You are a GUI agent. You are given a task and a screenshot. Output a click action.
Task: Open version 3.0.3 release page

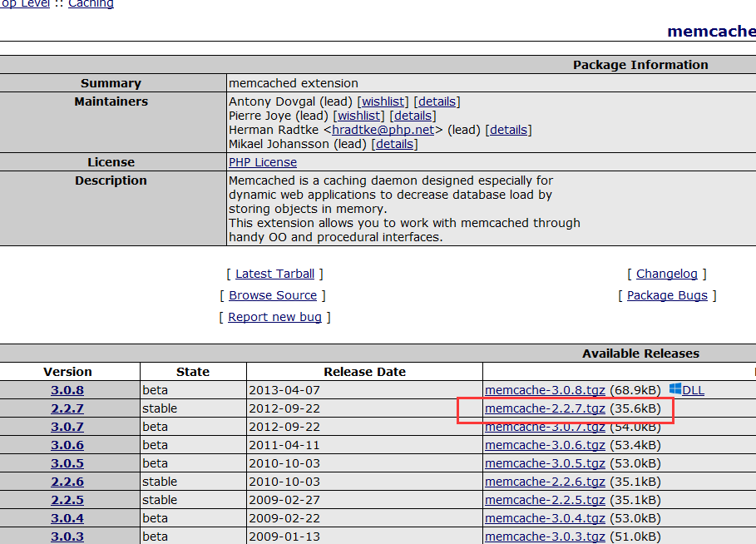tap(67, 537)
